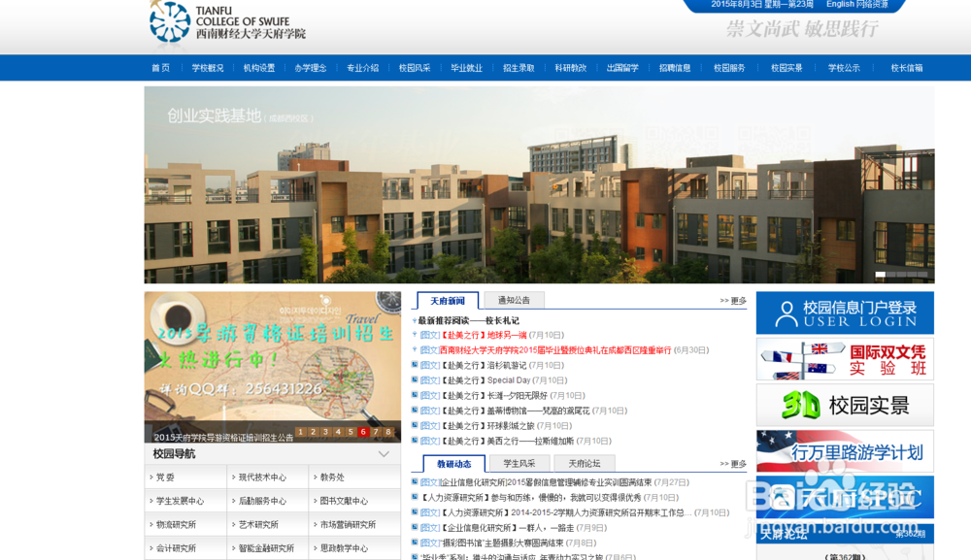Select slide 5 in carousel pagination
The image size is (971, 560).
click(x=351, y=432)
